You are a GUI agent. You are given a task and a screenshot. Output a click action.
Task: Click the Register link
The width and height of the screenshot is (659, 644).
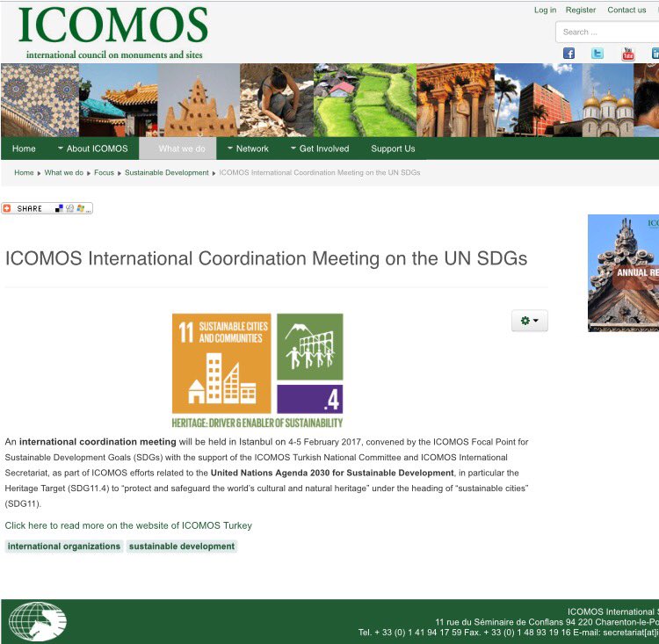point(581,10)
